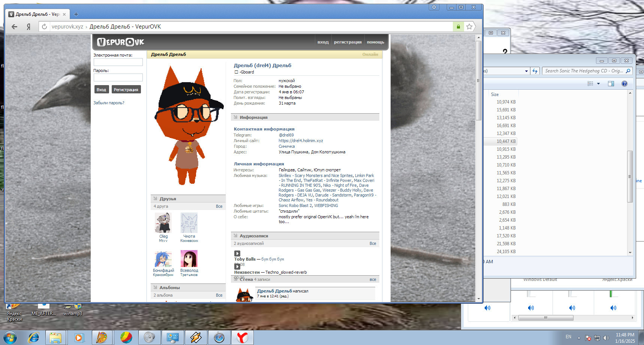The height and width of the screenshot is (345, 644).
Task: Open Winamp from the taskbar
Action: pyautogui.click(x=196, y=337)
